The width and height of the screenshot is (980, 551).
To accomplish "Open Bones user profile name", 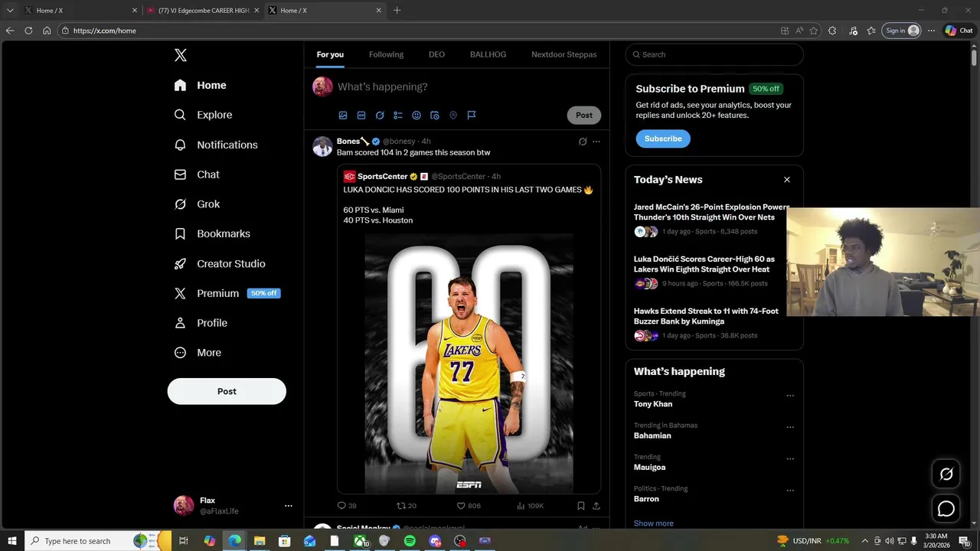I will coord(353,141).
